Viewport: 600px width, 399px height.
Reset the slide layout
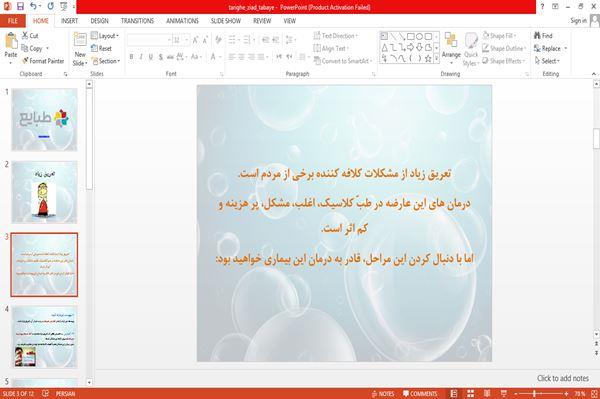coord(101,49)
